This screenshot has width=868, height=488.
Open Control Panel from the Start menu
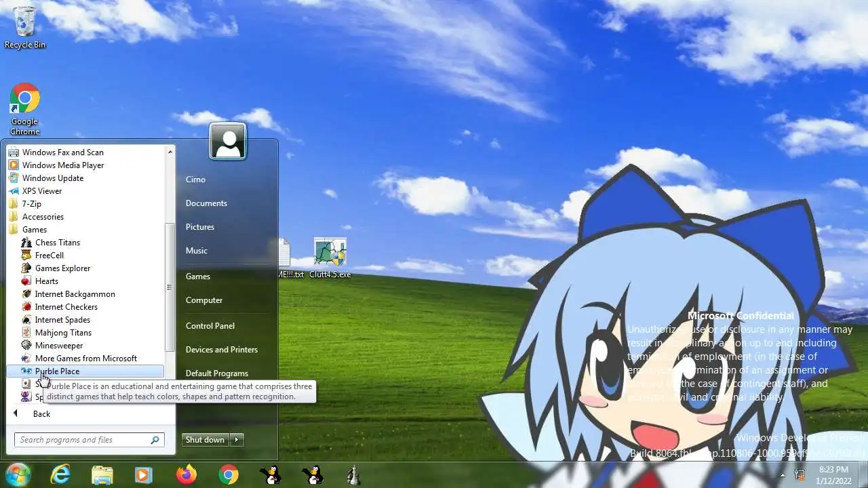coord(210,326)
